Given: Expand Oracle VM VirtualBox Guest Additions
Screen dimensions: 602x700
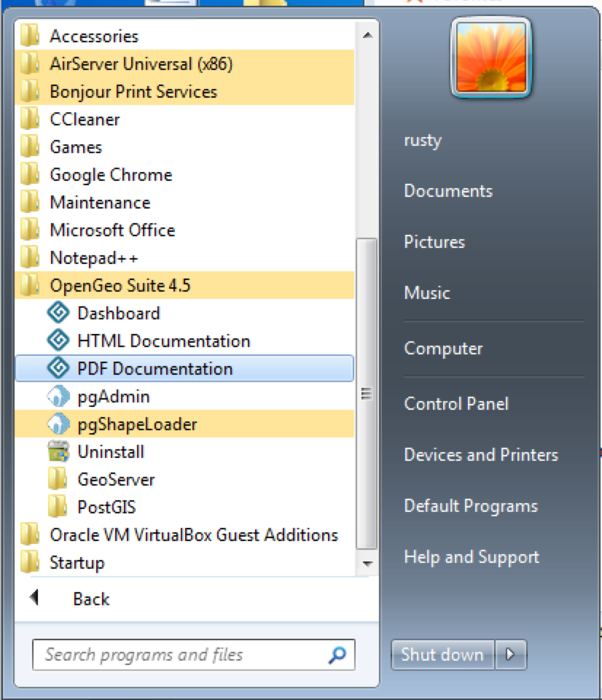Looking at the screenshot, I should point(184,534).
